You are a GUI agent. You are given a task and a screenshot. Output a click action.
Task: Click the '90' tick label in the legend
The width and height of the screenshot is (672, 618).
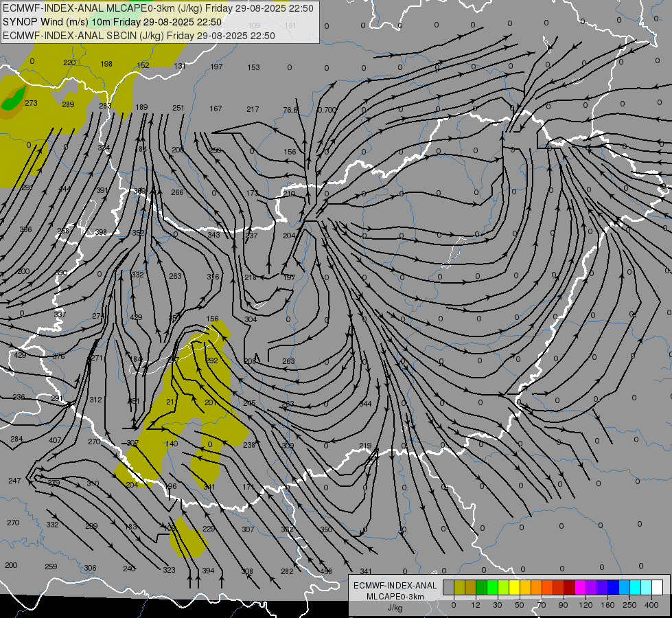click(563, 605)
